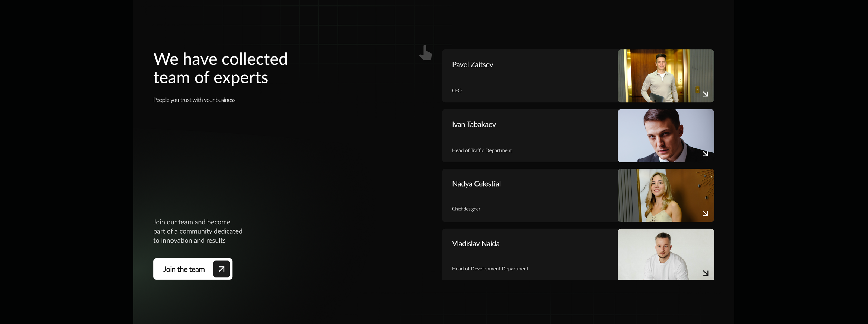
Task: Click the arrow icon on Ivan Tabakaev's photo
Action: tap(705, 153)
